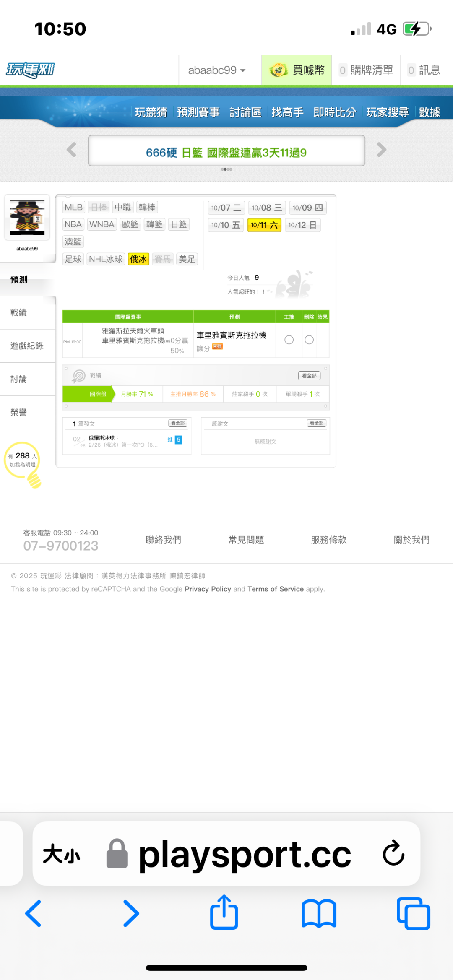Screen dimensions: 453x980
Task: Click the abaabc99 avatar picture
Action: pos(27,218)
